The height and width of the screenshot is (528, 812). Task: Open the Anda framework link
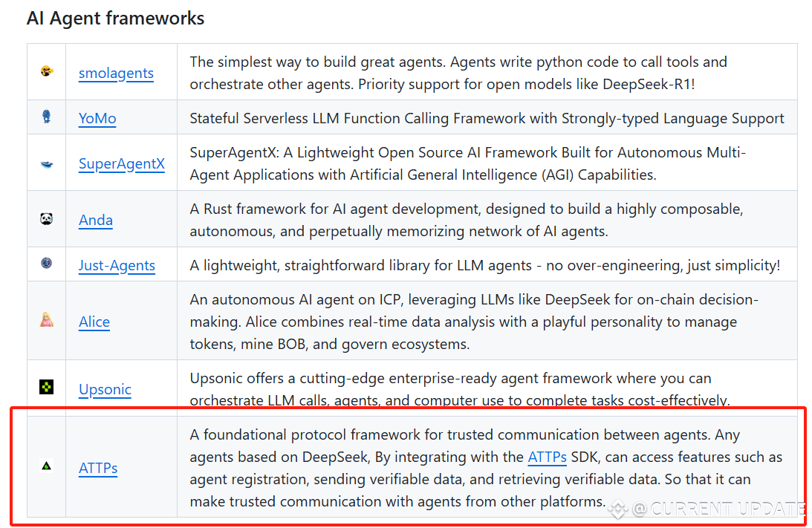(x=96, y=220)
